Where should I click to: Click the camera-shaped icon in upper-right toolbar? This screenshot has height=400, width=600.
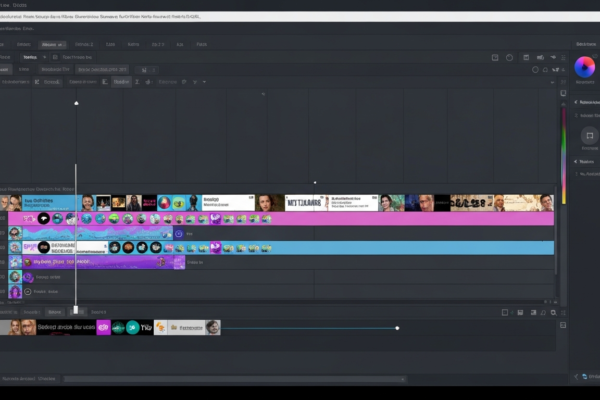[540, 57]
